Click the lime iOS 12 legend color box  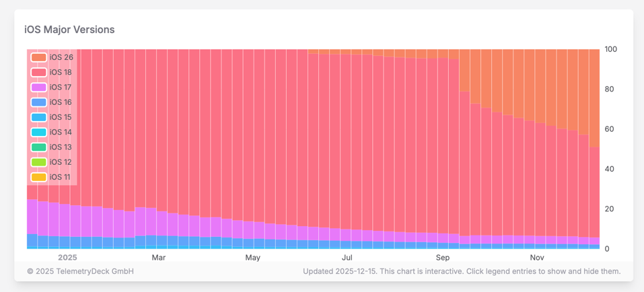click(x=38, y=162)
